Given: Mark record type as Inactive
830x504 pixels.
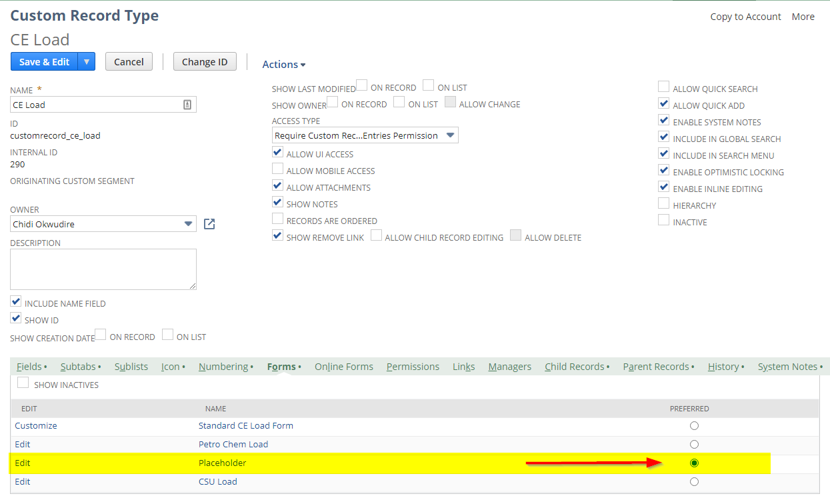Looking at the screenshot, I should tap(664, 220).
